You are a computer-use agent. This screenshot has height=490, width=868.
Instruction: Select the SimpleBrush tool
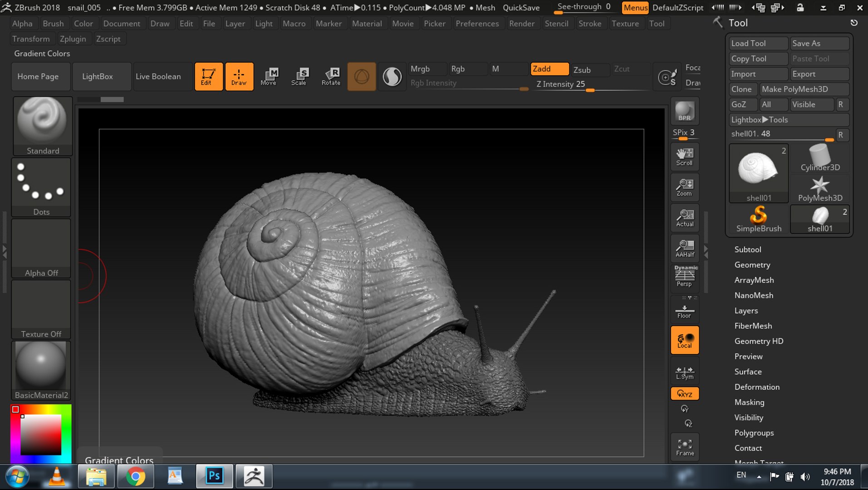pos(759,219)
